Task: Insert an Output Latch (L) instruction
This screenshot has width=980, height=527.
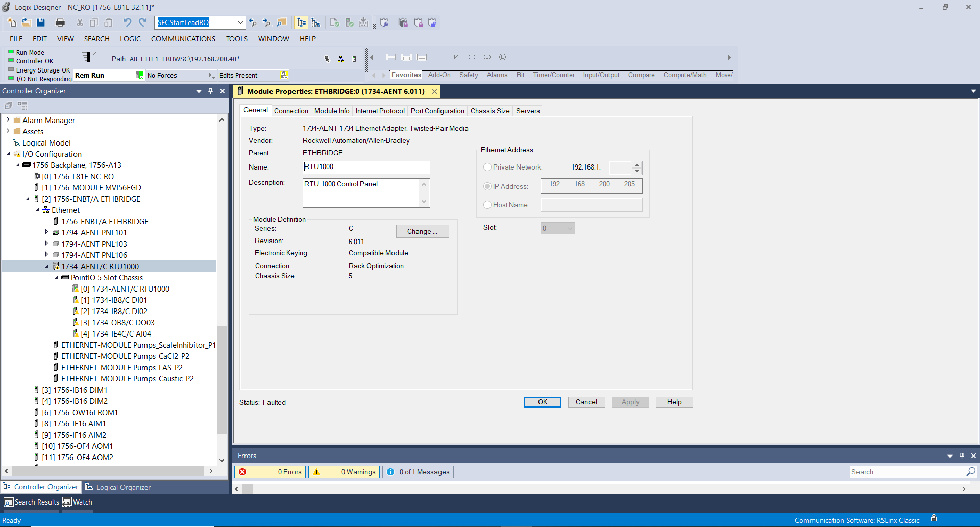Action: pos(502,57)
